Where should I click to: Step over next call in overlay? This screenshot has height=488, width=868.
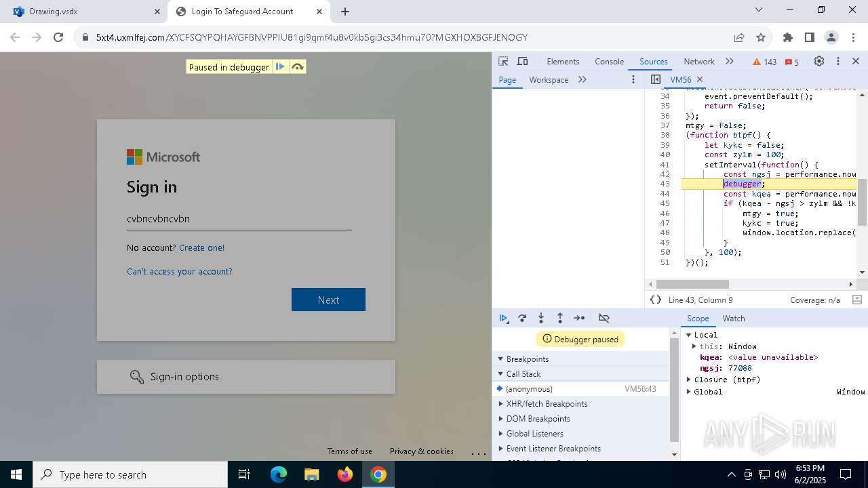click(297, 66)
